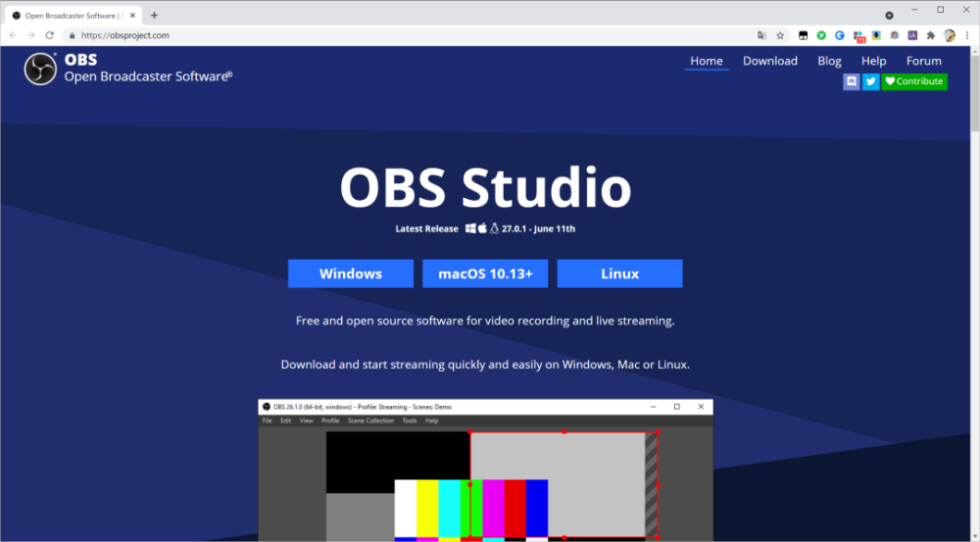Click the Linux penguin icon beside Latest Release
The height and width of the screenshot is (542, 980).
494,228
